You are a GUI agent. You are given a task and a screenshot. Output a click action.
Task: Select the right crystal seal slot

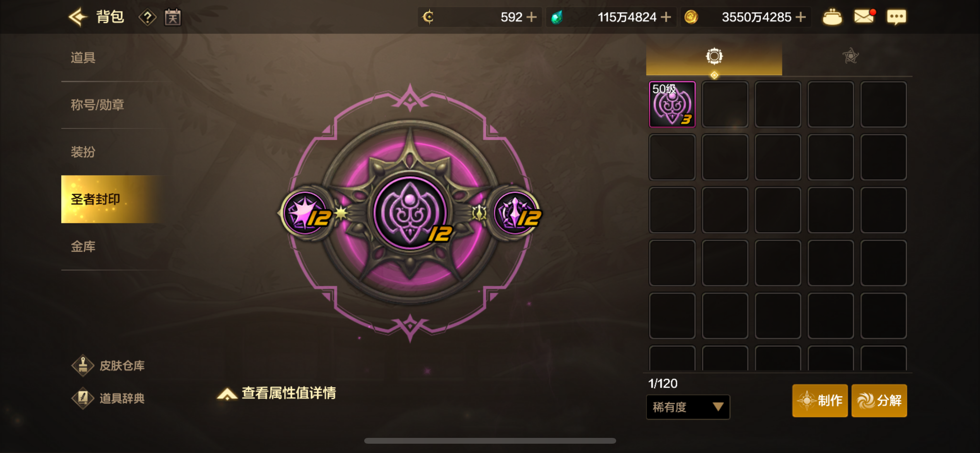coord(516,213)
